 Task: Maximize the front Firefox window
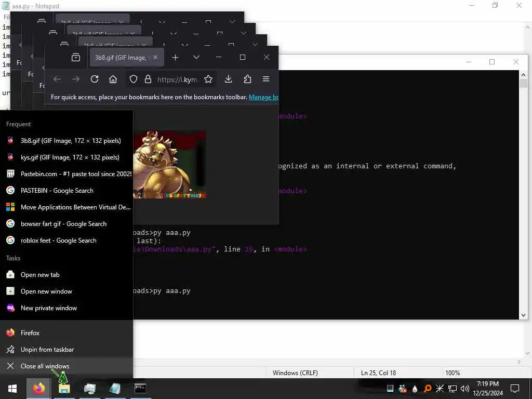coord(243,57)
